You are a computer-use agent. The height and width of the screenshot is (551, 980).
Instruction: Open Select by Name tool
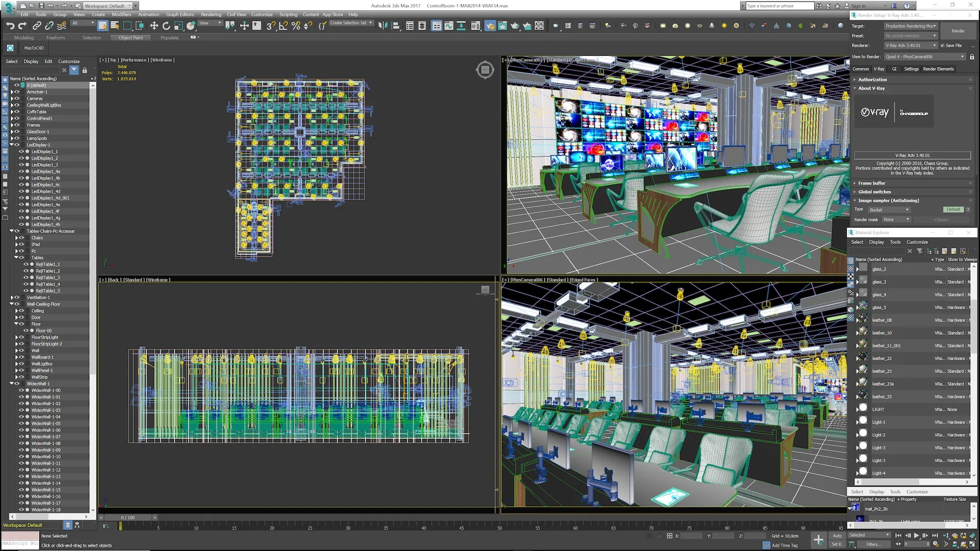115,26
